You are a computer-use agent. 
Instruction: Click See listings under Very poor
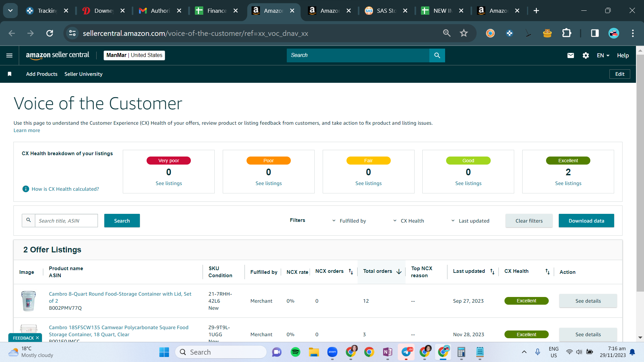click(x=169, y=183)
